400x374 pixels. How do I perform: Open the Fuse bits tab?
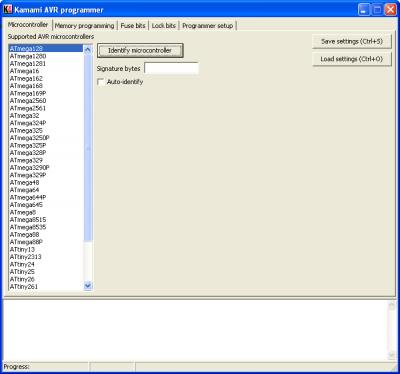[x=133, y=26]
